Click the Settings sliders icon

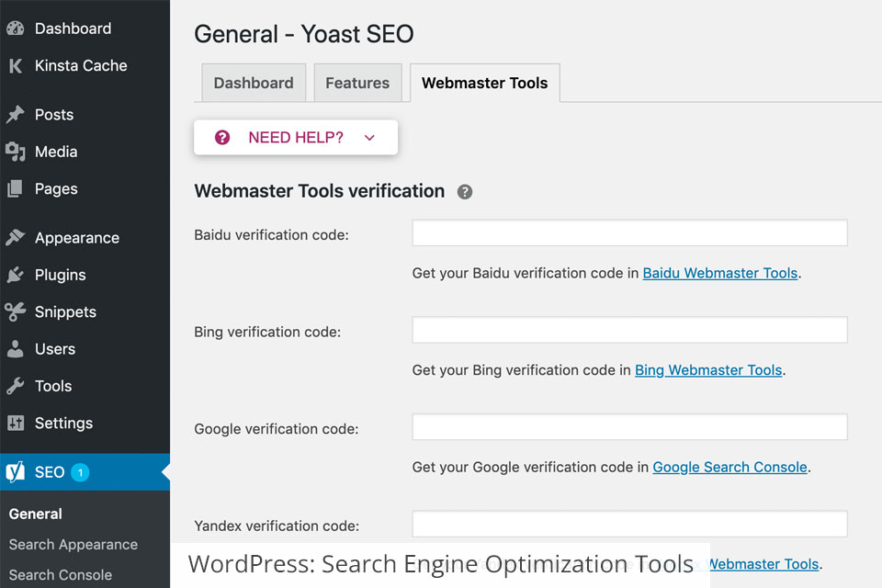click(16, 423)
